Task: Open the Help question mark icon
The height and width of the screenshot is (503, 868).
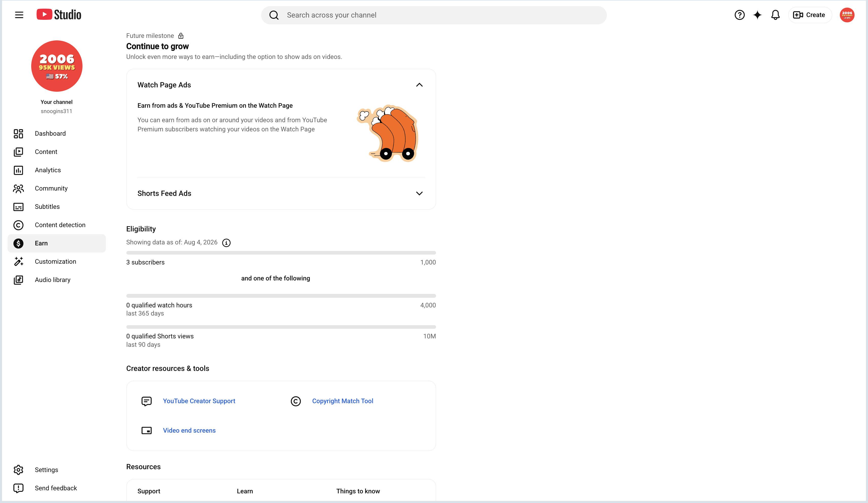Action: click(740, 15)
